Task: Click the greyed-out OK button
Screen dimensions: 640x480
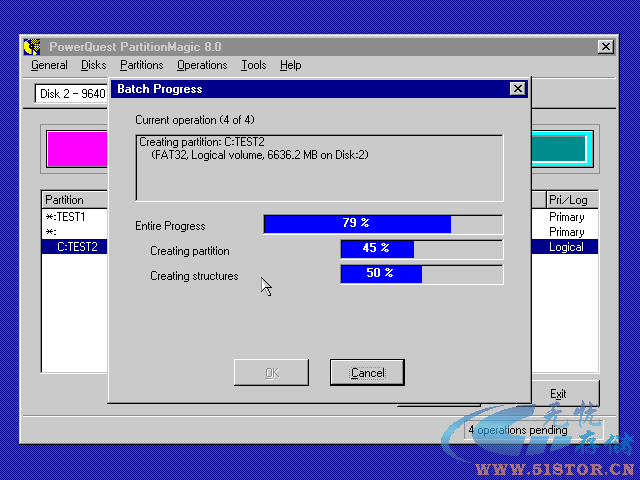Action: [271, 373]
